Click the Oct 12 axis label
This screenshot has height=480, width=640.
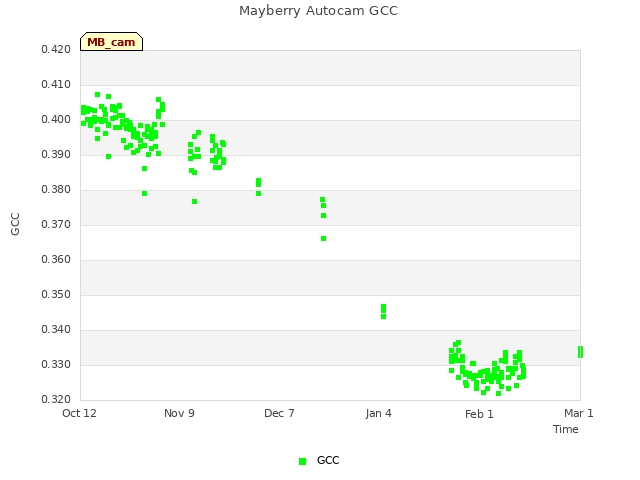(x=79, y=413)
